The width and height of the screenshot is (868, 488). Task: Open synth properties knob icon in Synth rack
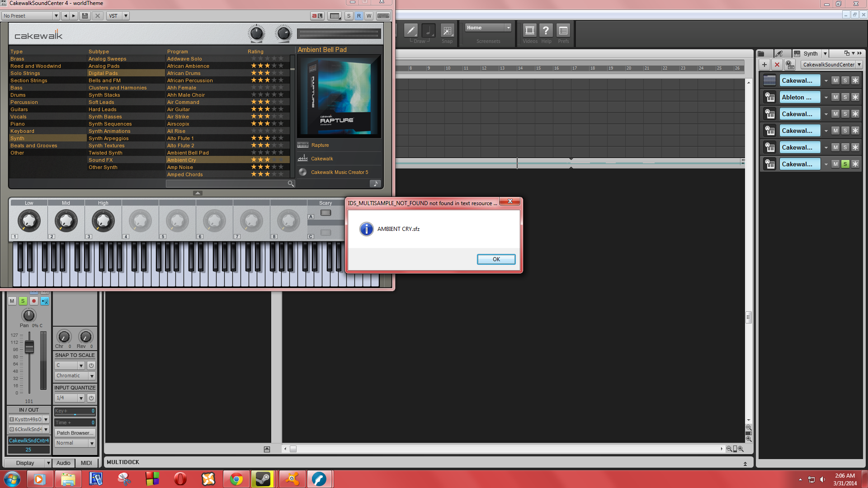click(x=790, y=65)
